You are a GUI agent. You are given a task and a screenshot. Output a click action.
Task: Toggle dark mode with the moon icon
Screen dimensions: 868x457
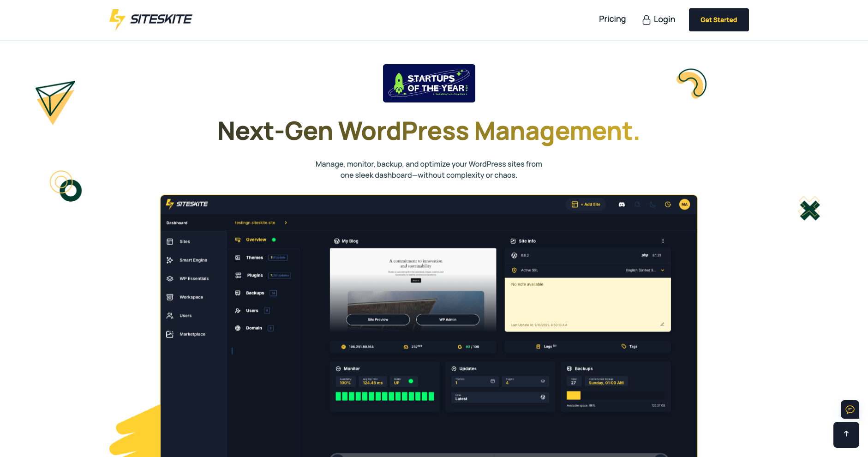[652, 204]
